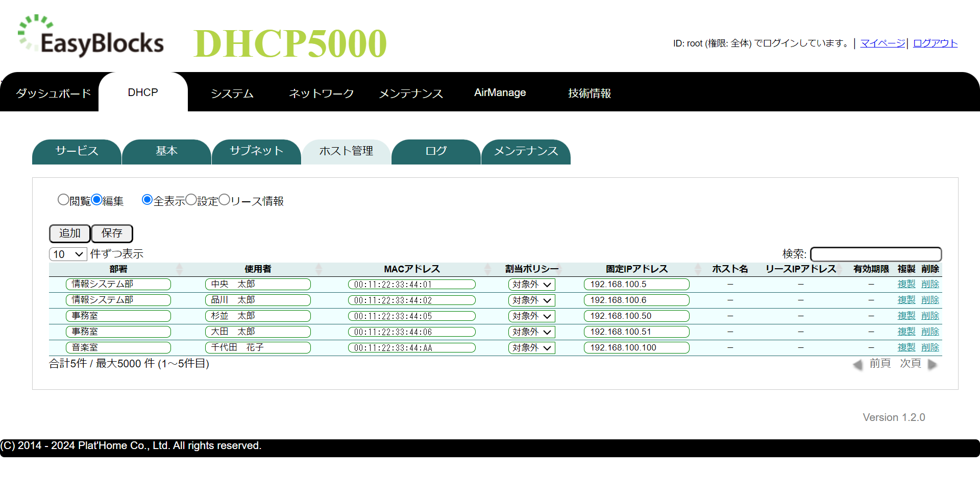Open 割当ポリシー dropdown for 品川 太郎
This screenshot has height=494, width=980.
tap(531, 300)
